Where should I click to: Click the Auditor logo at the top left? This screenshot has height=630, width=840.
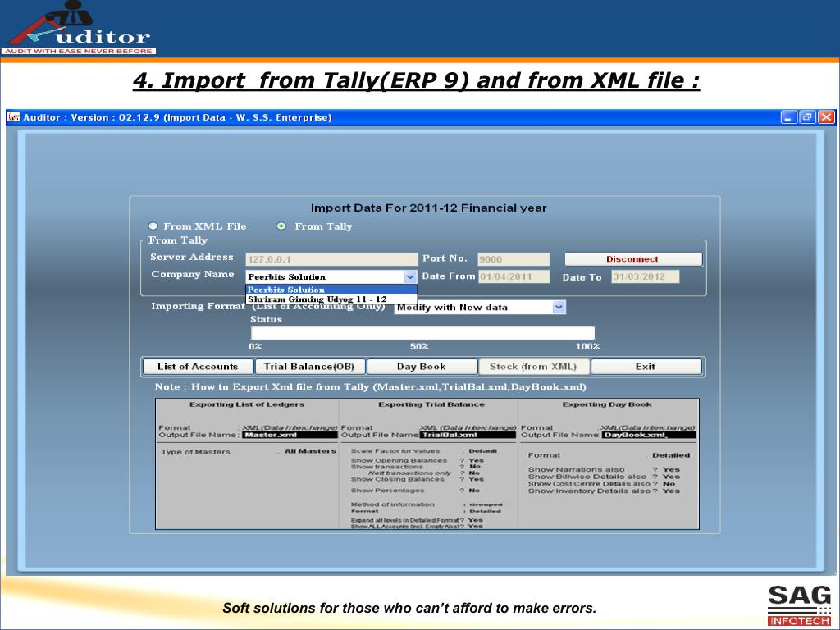click(x=79, y=28)
